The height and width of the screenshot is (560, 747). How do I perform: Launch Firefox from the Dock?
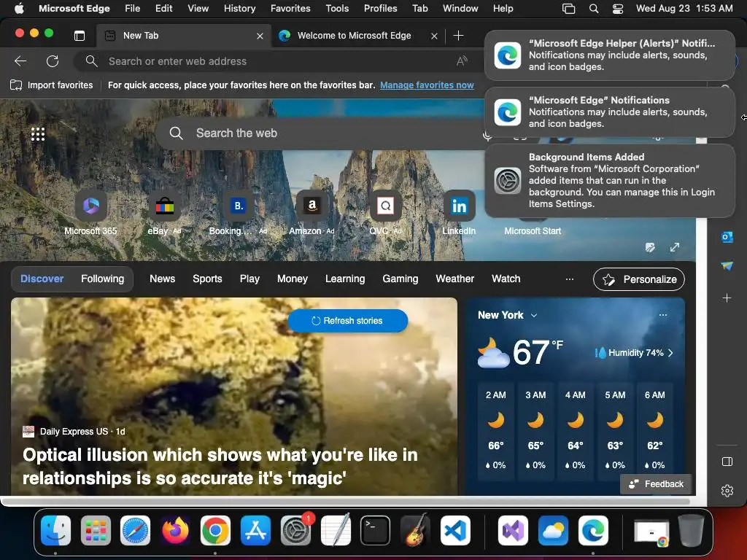pyautogui.click(x=175, y=530)
